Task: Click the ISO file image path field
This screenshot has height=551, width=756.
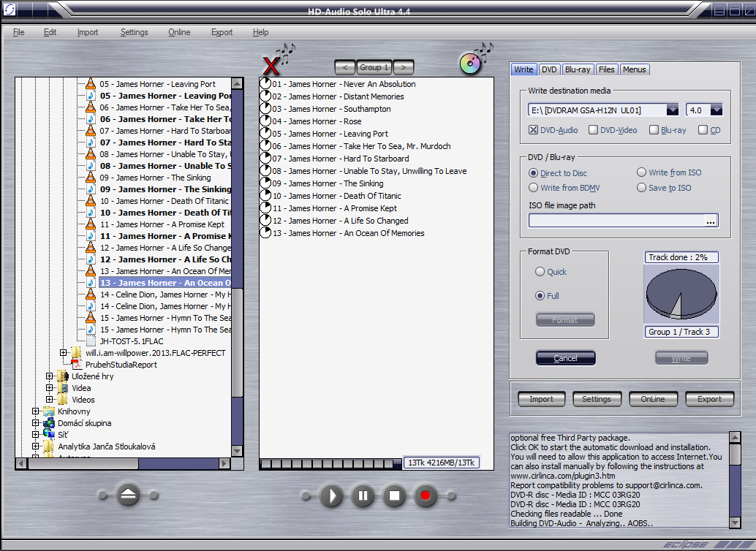Action: (x=616, y=221)
